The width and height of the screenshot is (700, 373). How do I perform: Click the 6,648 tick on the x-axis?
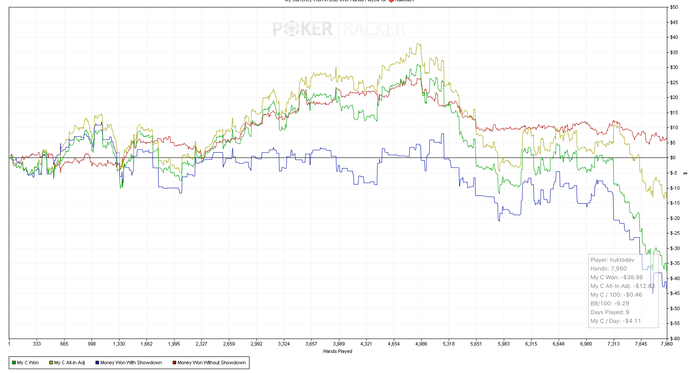(x=558, y=344)
